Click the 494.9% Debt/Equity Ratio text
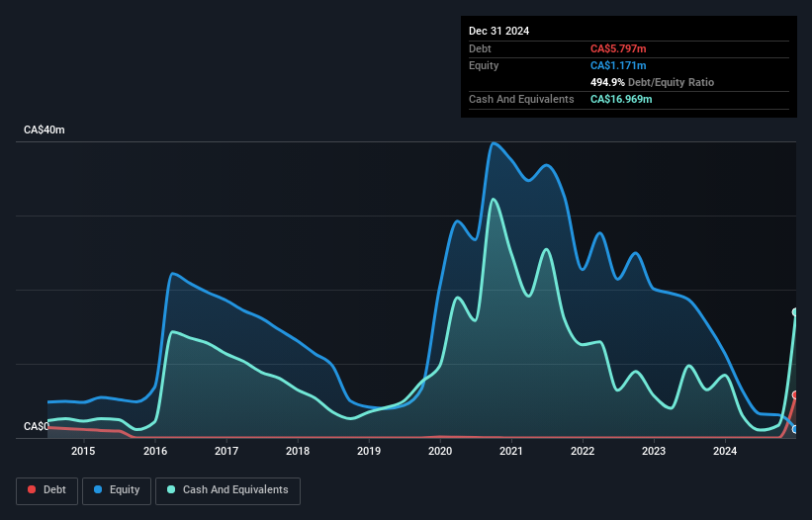 coord(652,82)
